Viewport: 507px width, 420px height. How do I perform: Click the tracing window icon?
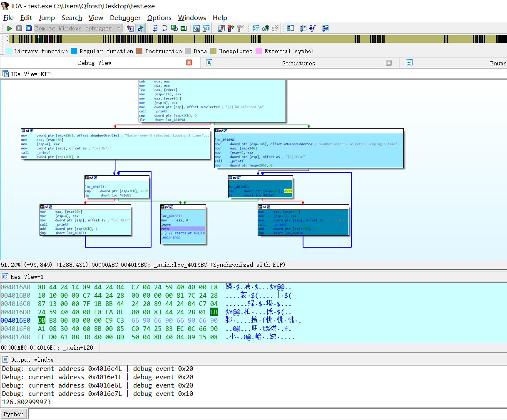[x=291, y=28]
